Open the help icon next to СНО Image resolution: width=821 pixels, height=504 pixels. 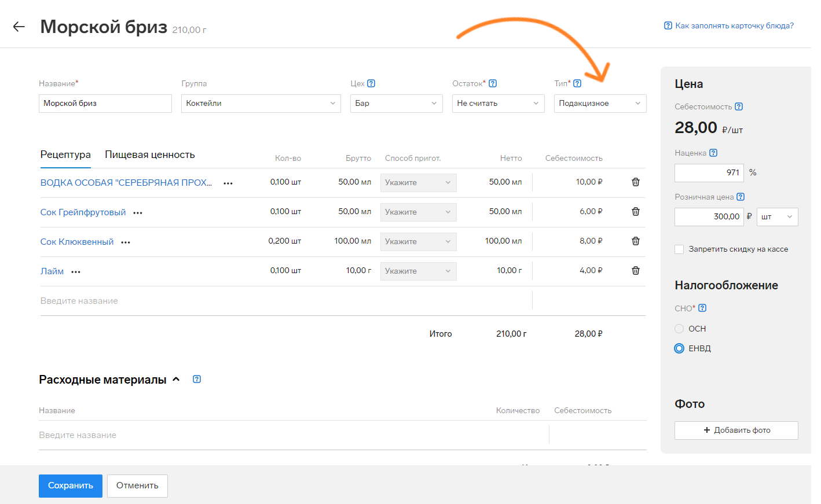tap(702, 308)
